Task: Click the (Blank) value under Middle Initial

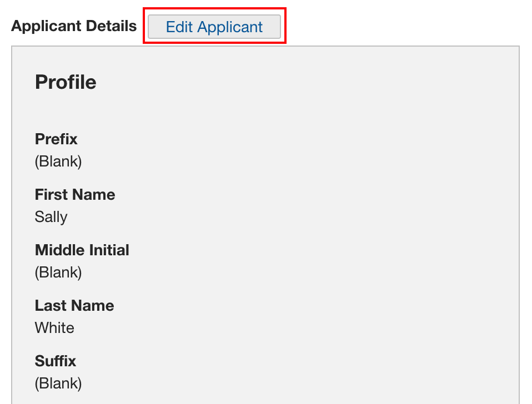Action: point(58,272)
